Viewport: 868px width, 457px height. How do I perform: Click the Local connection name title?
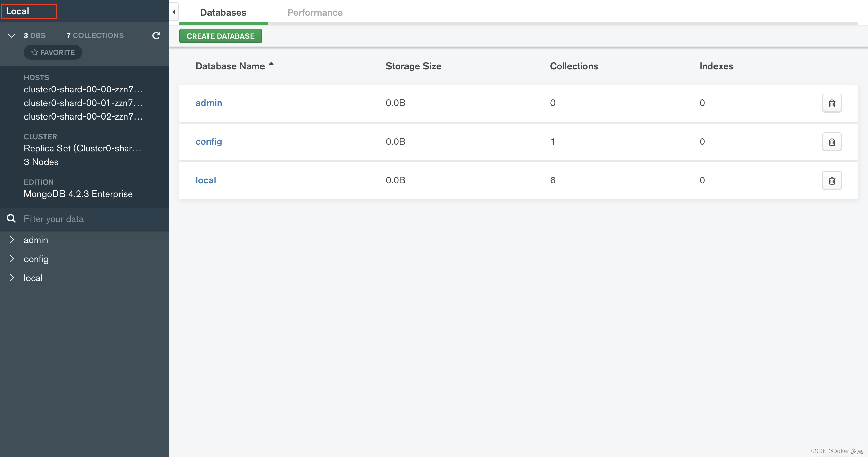[x=18, y=11]
